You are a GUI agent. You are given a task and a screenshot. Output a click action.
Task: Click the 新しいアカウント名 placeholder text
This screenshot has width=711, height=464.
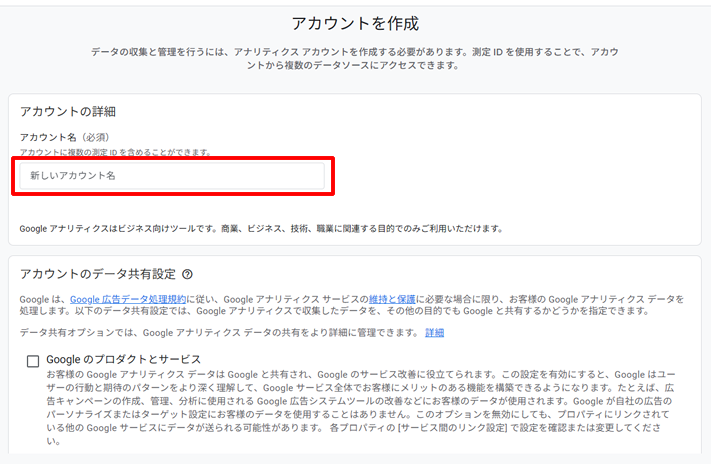coord(73,176)
